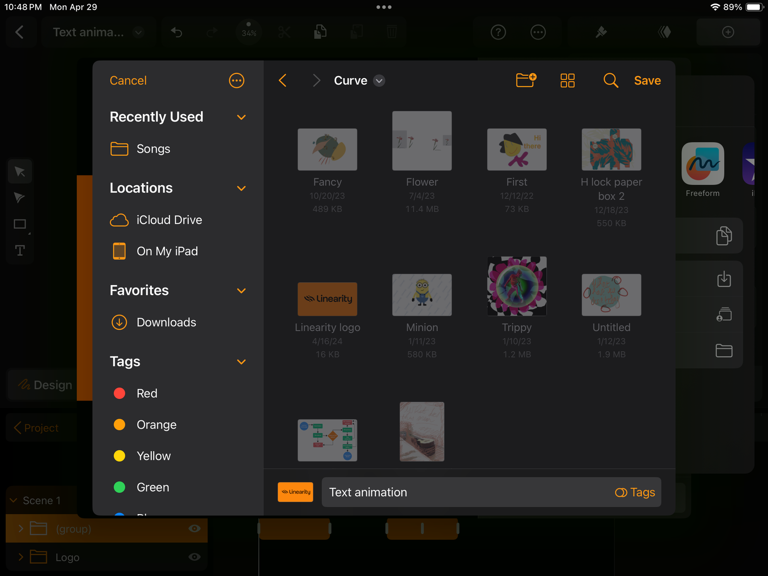The width and height of the screenshot is (768, 576).
Task: Select the Untitled file thumbnail
Action: click(611, 295)
